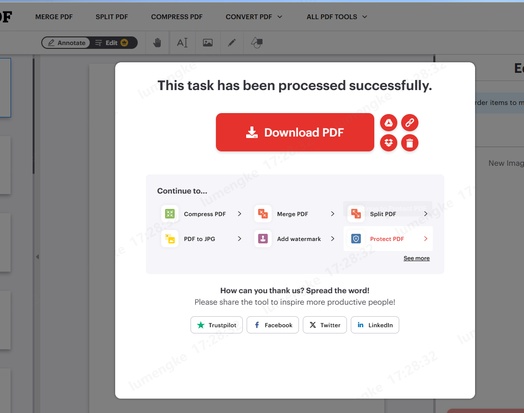This screenshot has width=524, height=413.
Task: Delete the file with the trash icon
Action: [410, 143]
